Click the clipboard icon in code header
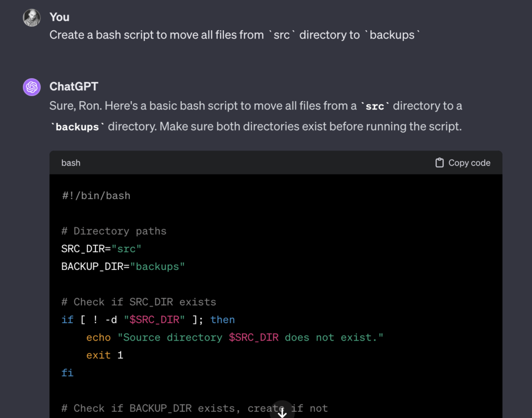This screenshot has width=532, height=418. [x=440, y=163]
